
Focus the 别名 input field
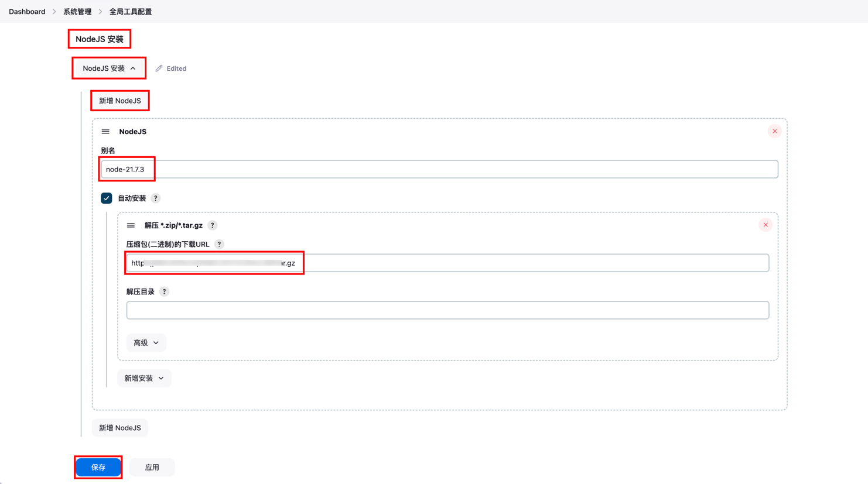coord(439,169)
